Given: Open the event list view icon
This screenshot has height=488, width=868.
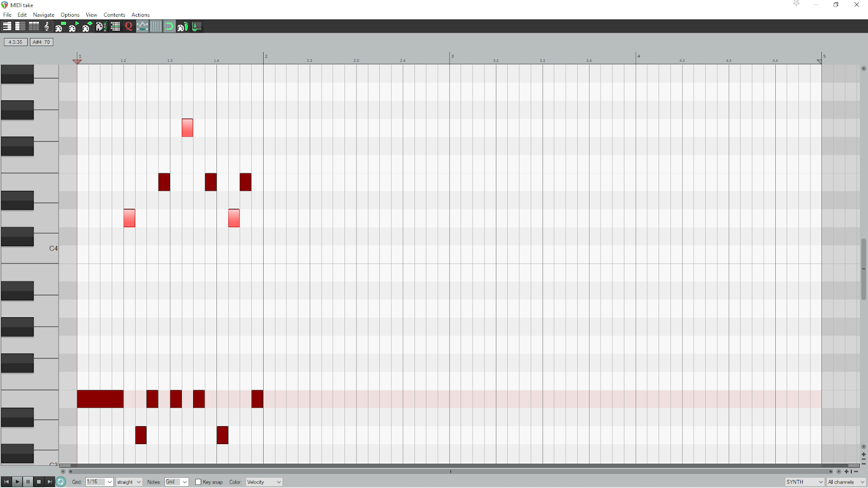Looking at the screenshot, I should [115, 26].
